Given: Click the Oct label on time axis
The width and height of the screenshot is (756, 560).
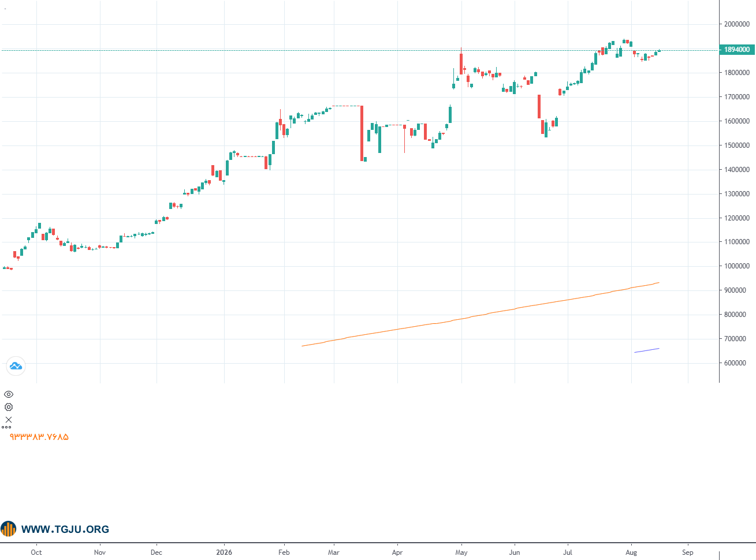Looking at the screenshot, I should 36,552.
